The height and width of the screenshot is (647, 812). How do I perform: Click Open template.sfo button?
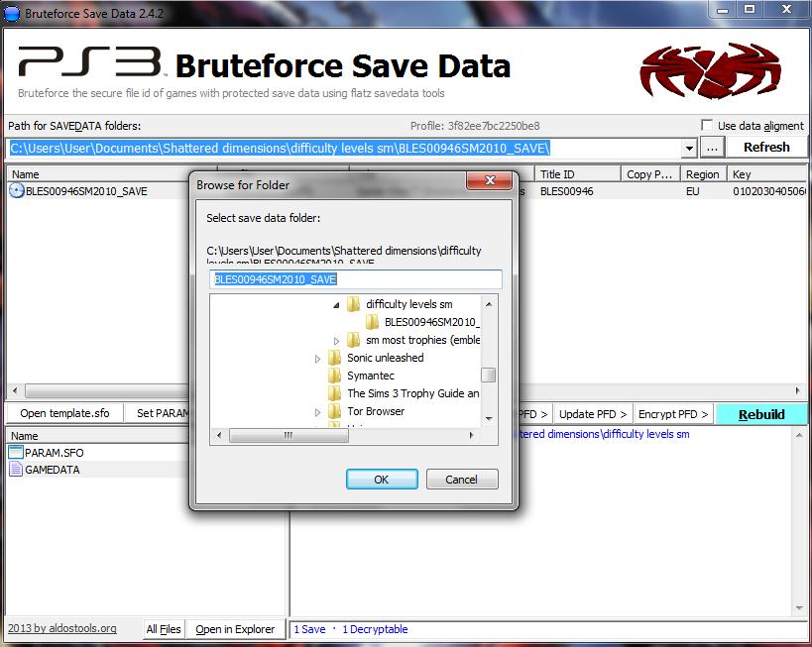click(x=64, y=413)
